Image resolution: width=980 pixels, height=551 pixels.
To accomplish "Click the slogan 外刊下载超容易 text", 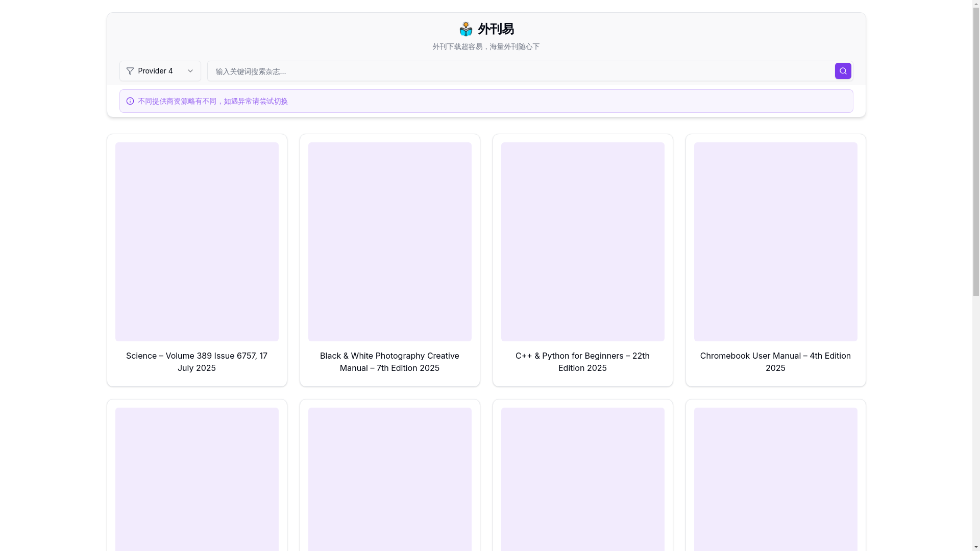I will pyautogui.click(x=486, y=46).
